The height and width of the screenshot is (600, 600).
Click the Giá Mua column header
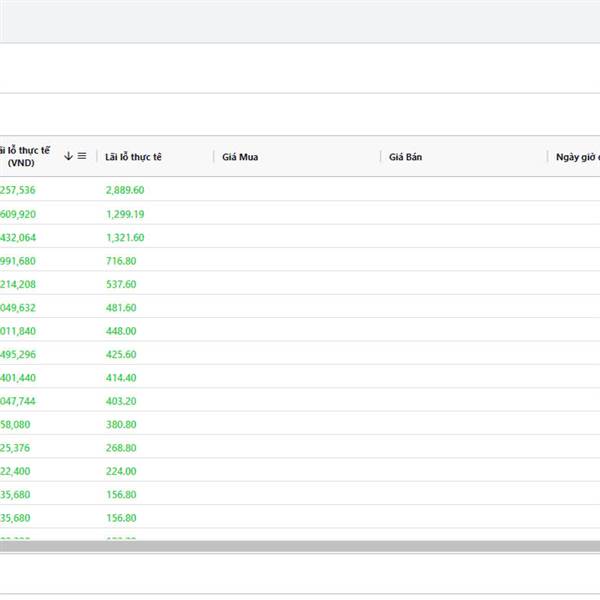click(240, 157)
